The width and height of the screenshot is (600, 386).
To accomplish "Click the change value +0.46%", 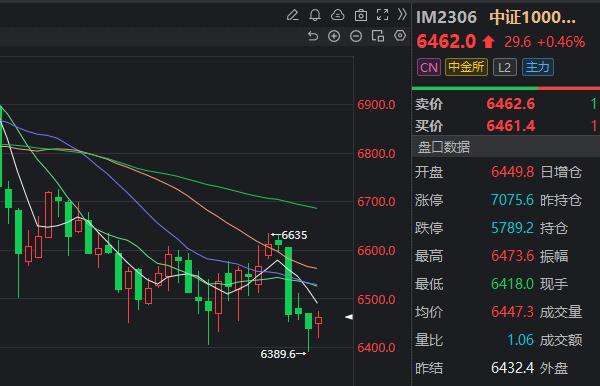I will [561, 42].
